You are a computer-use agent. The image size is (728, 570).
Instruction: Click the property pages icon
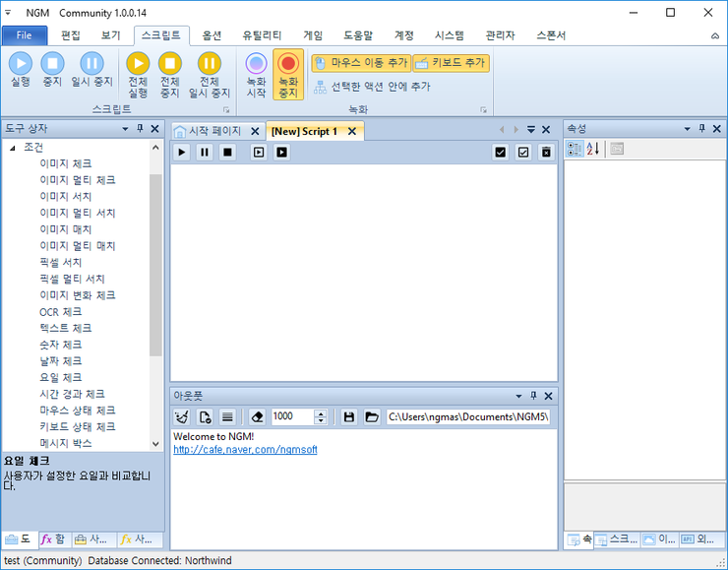coord(617,149)
